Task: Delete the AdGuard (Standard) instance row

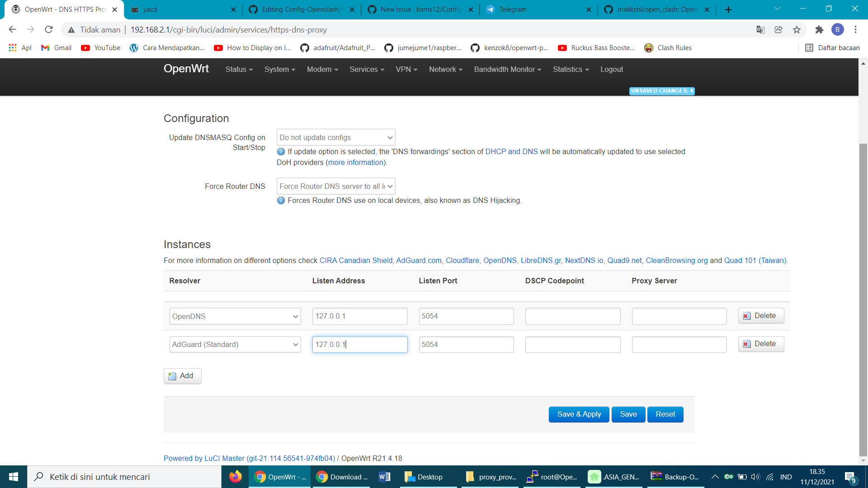Action: pos(761,344)
